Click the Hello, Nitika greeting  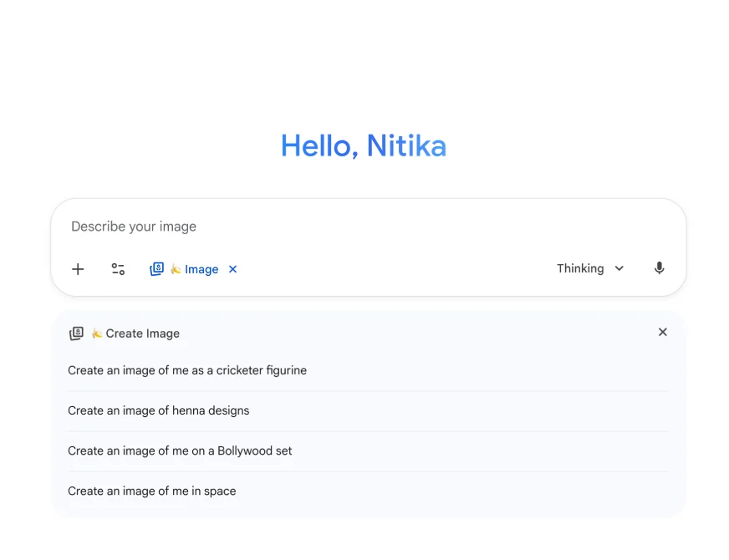pyautogui.click(x=364, y=146)
